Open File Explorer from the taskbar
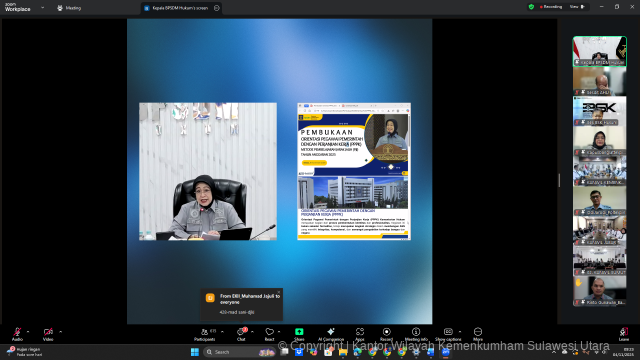640x360 pixels. [343, 352]
